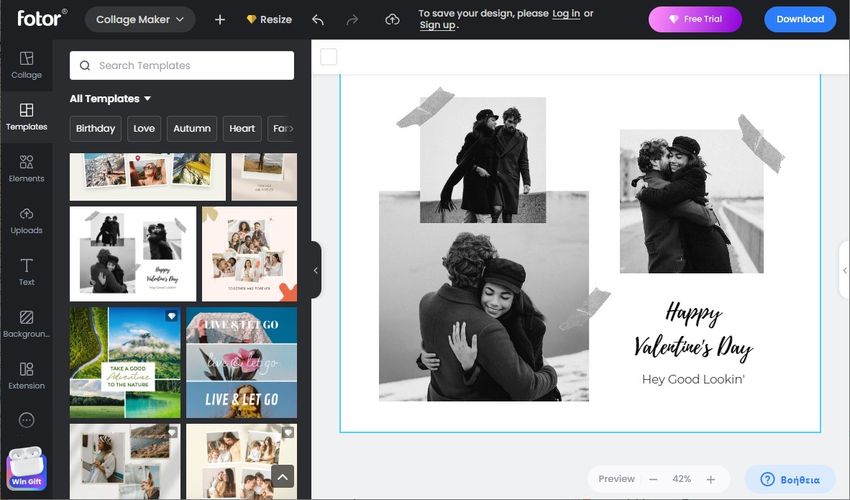Open the Elements sidebar panel
The width and height of the screenshot is (850, 500).
pyautogui.click(x=26, y=168)
